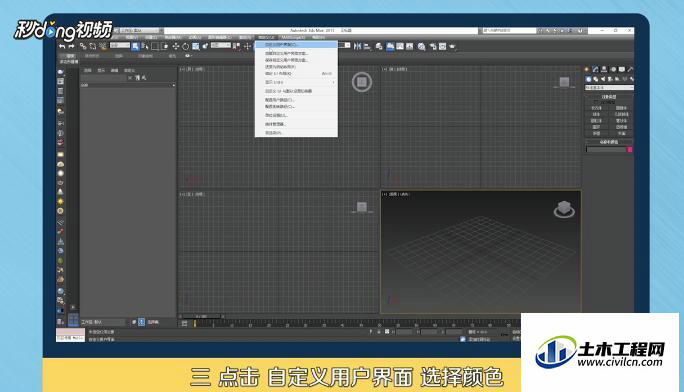
Task: Switch to the Display command panel tab
Action: (622, 69)
